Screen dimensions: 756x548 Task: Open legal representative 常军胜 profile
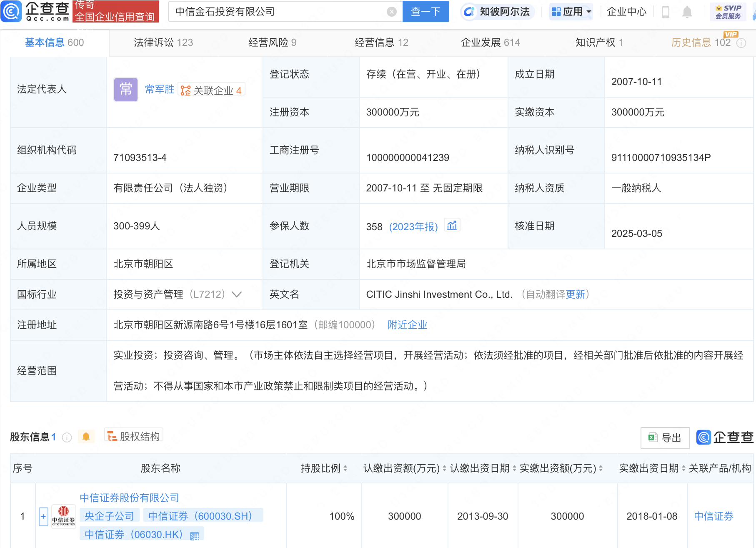[x=160, y=89]
